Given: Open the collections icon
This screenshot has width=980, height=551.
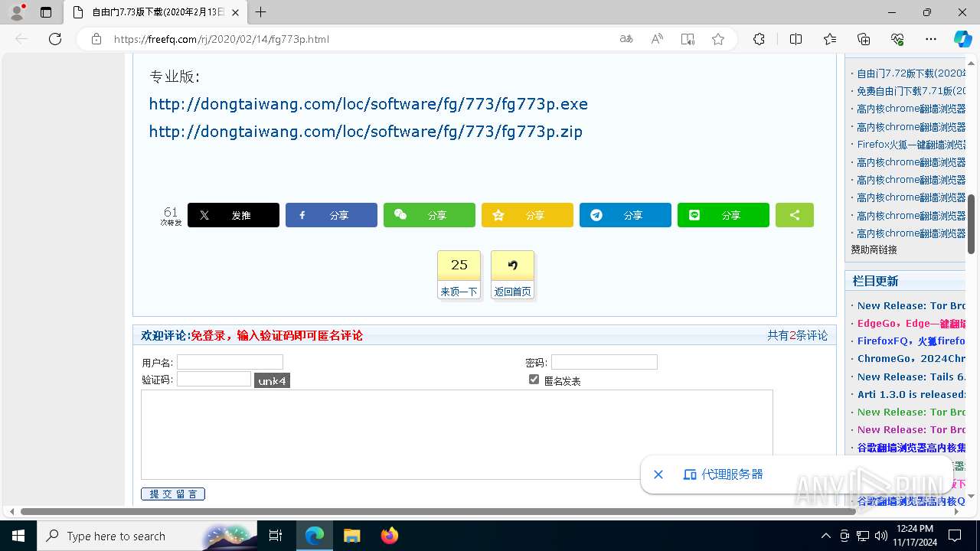Looking at the screenshot, I should 864,39.
